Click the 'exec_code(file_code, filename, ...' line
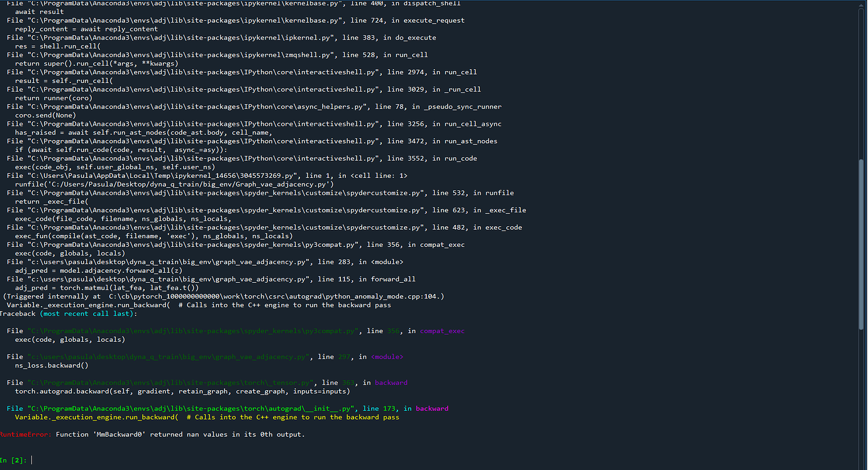 coord(123,219)
